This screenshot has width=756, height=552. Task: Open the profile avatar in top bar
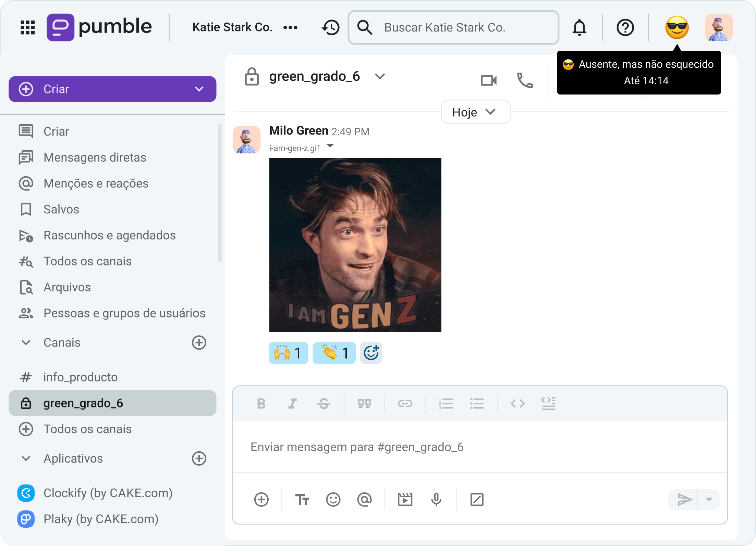coord(719,27)
